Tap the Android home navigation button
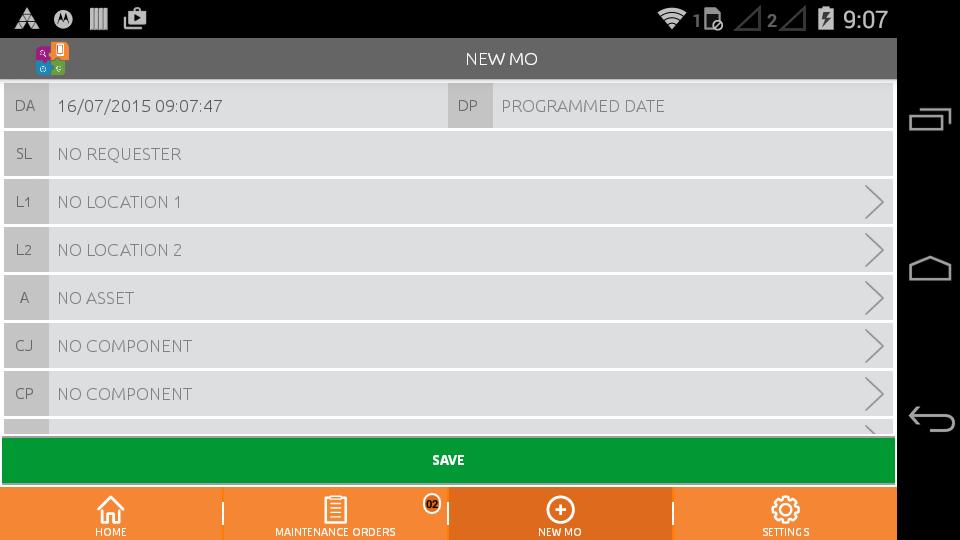This screenshot has height=540, width=960. [x=930, y=268]
